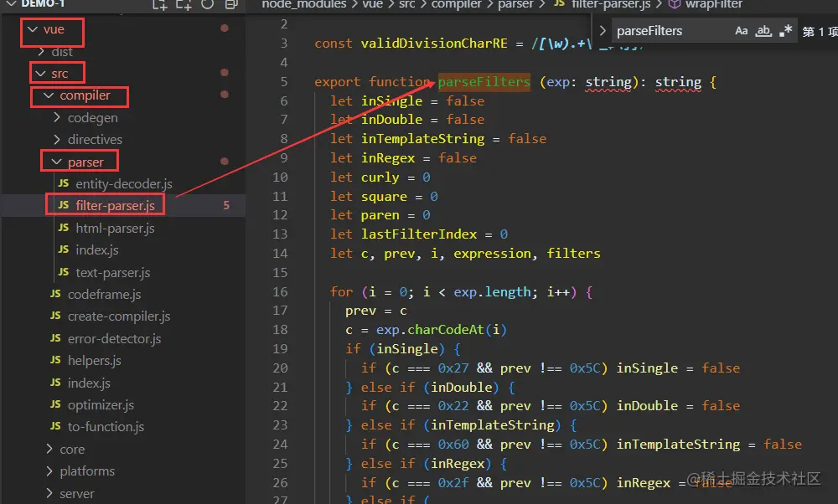Open to-function.js in the explorer
The height and width of the screenshot is (504, 838).
(x=106, y=427)
